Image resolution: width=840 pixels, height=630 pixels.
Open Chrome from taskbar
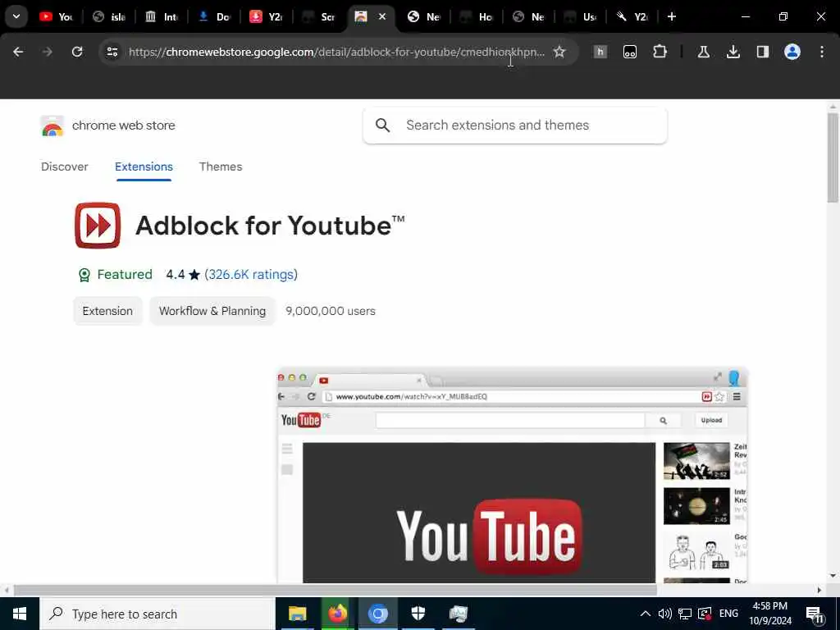pyautogui.click(x=377, y=614)
